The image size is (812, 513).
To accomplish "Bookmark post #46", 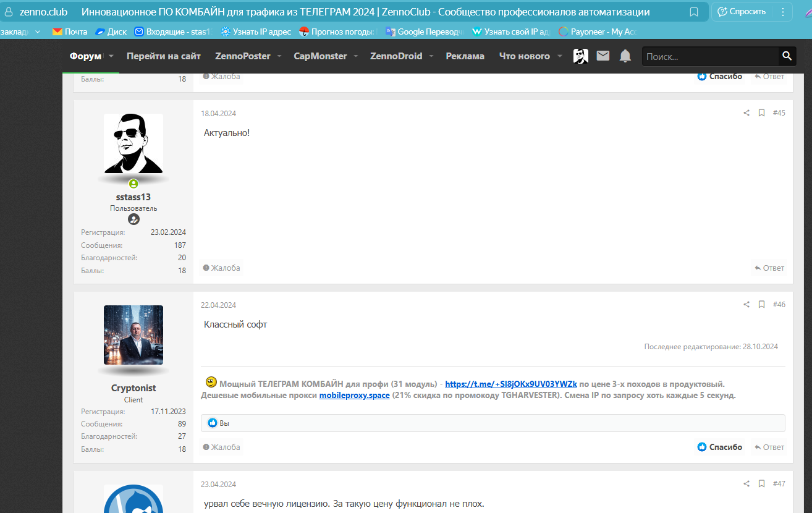I will pyautogui.click(x=762, y=305).
